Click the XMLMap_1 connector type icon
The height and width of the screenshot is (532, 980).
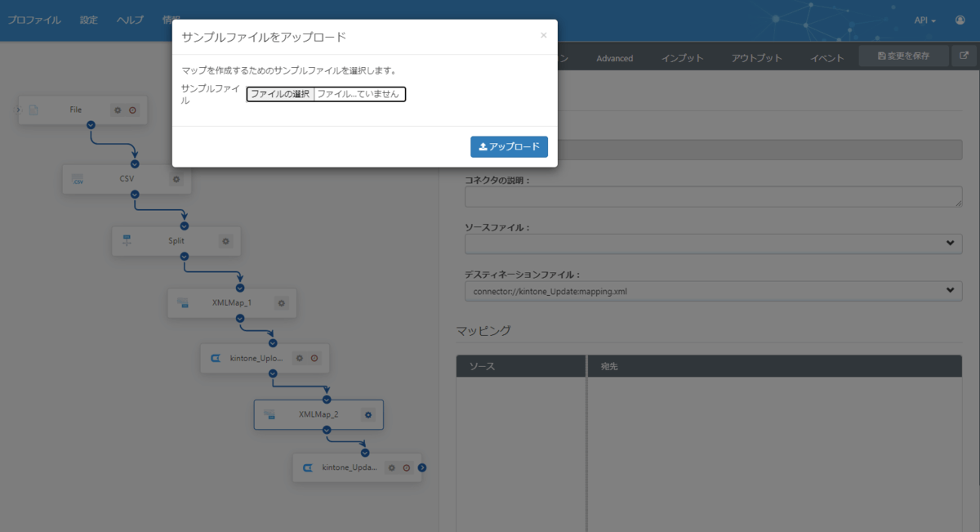click(x=183, y=303)
